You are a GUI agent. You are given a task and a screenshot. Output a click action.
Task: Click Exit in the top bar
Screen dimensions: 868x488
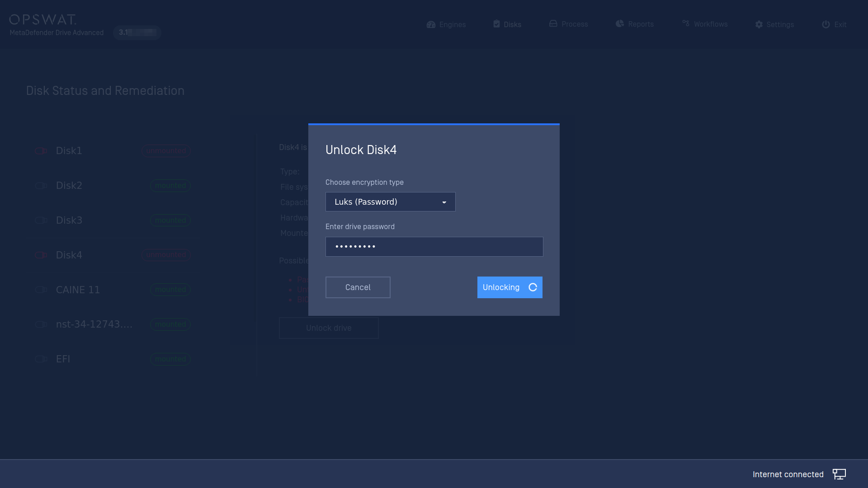pyautogui.click(x=834, y=24)
